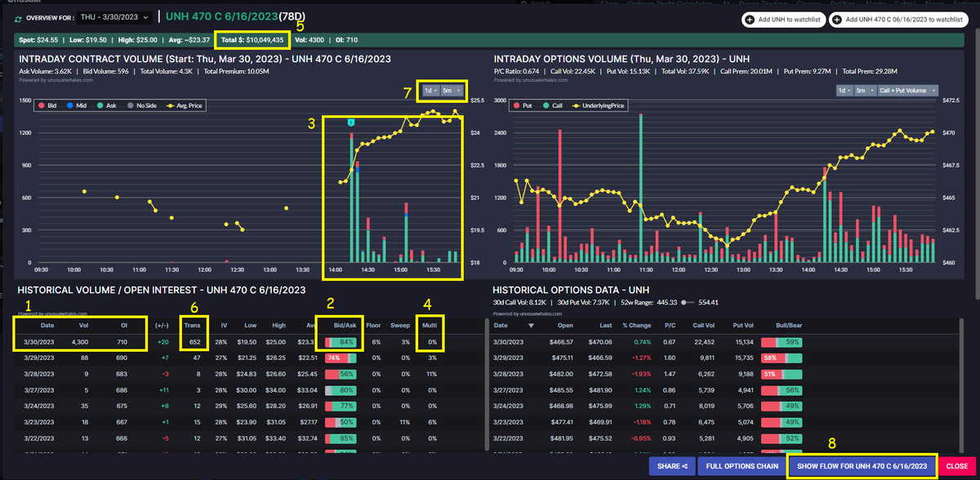Open the 5m interval dropdown on options volume chart
Screen dimensions: 980x480
tap(866, 90)
